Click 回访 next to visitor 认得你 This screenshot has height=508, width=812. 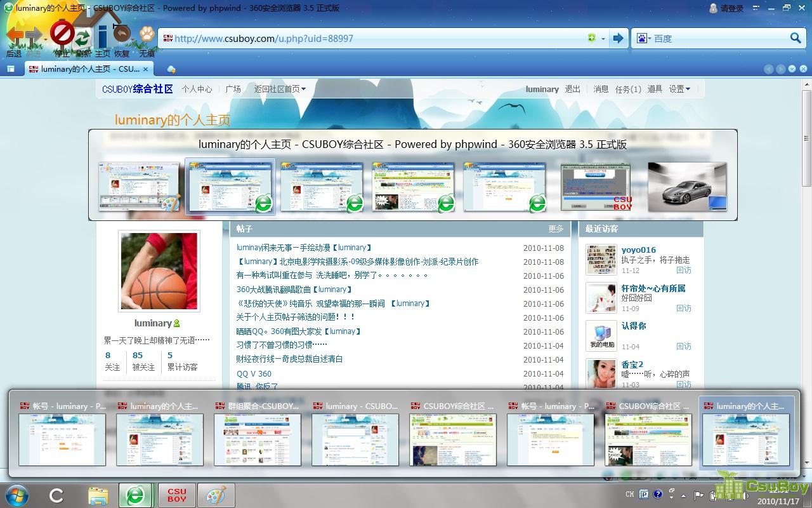pos(684,347)
